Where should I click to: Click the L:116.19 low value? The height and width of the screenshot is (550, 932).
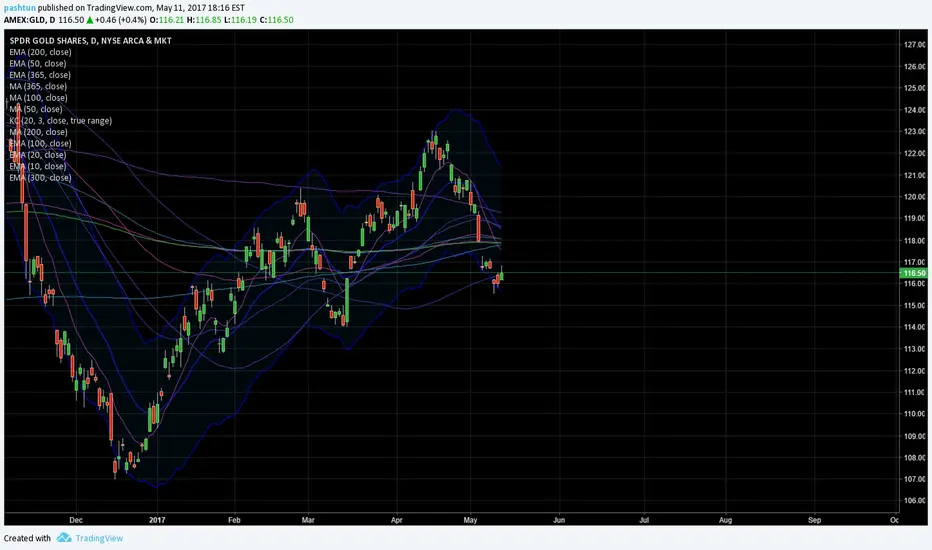coord(240,20)
